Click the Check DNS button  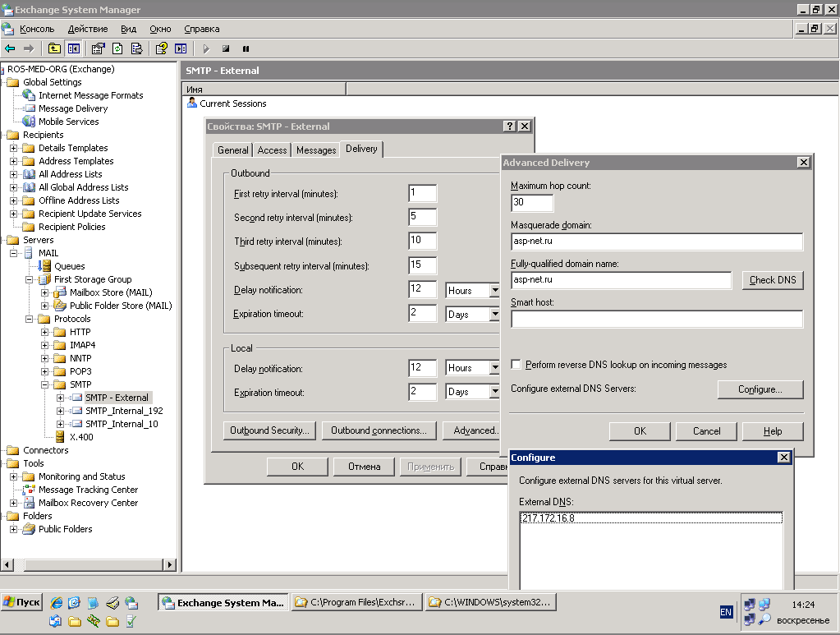pyautogui.click(x=773, y=280)
